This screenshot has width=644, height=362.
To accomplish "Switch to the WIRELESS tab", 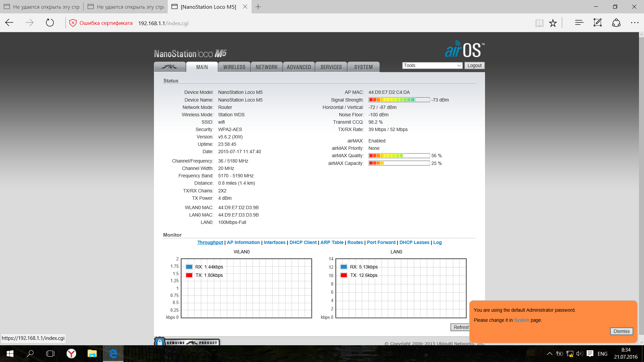I will 234,67.
